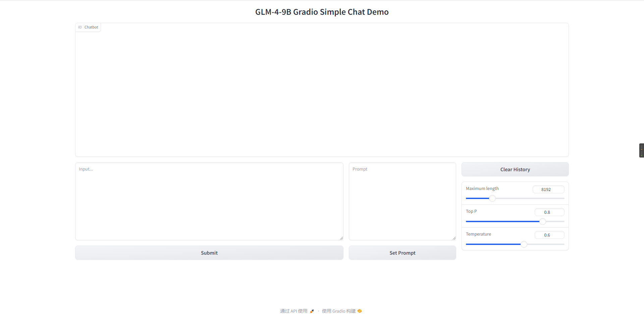Click the Chatbot label icon
Viewport: 644px width, 320px height.
point(80,27)
